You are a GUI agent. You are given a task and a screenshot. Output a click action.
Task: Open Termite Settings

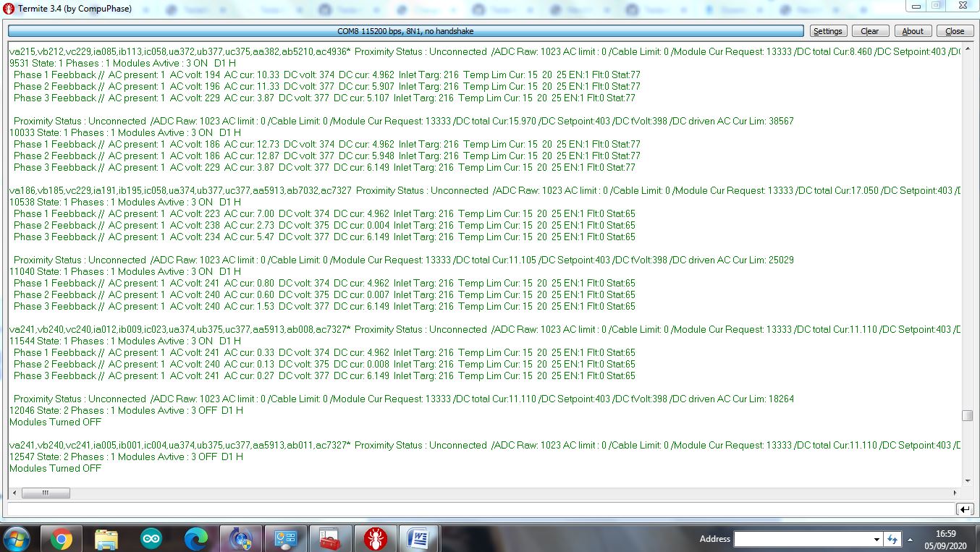coord(827,31)
